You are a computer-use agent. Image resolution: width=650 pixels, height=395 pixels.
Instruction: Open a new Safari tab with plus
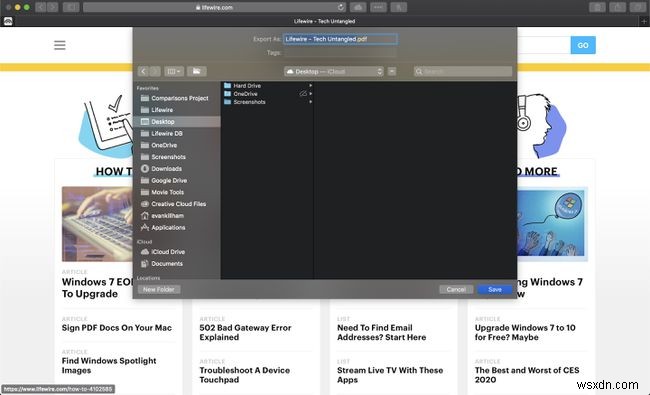(644, 21)
